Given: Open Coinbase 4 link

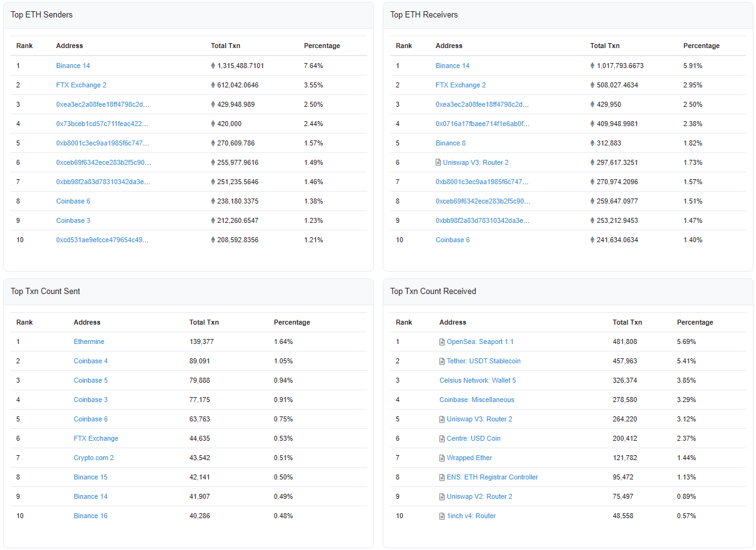Looking at the screenshot, I should point(91,361).
